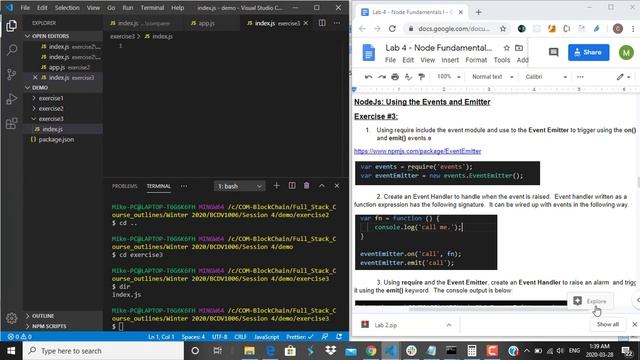640x360 pixels.
Task: Maximize the terminal panel size
Action: tap(322, 186)
